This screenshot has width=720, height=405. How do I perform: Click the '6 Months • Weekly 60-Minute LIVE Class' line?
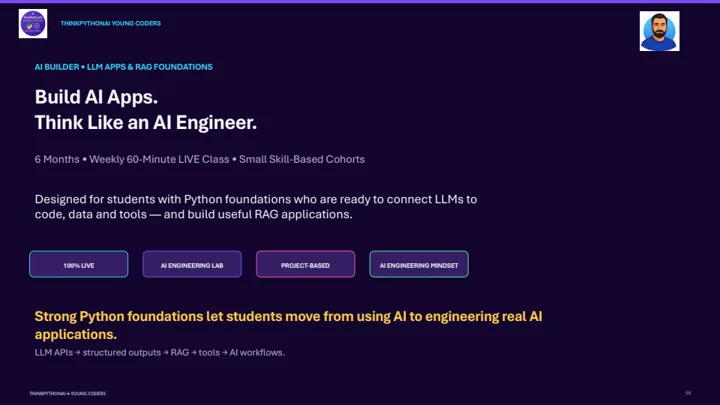click(x=200, y=159)
